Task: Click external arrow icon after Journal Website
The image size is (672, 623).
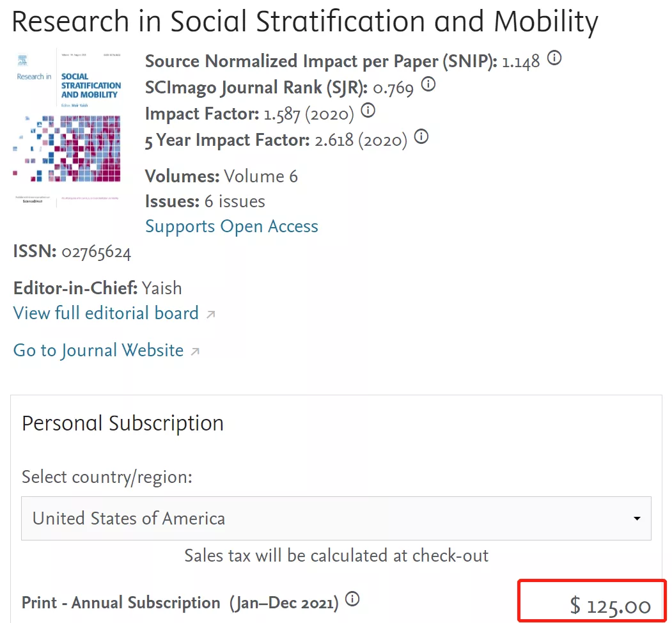Action: 195,351
